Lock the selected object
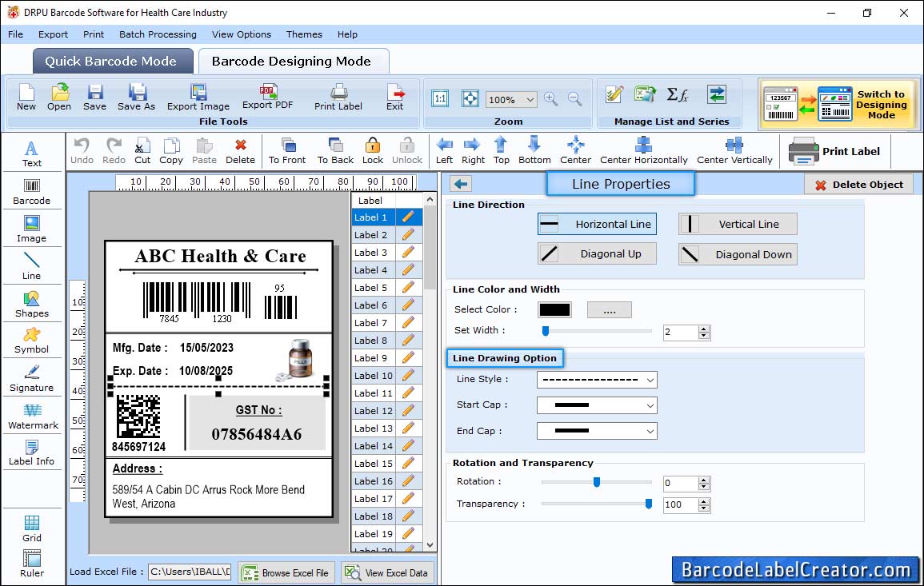Viewport: 924px width, 586px height. (373, 151)
